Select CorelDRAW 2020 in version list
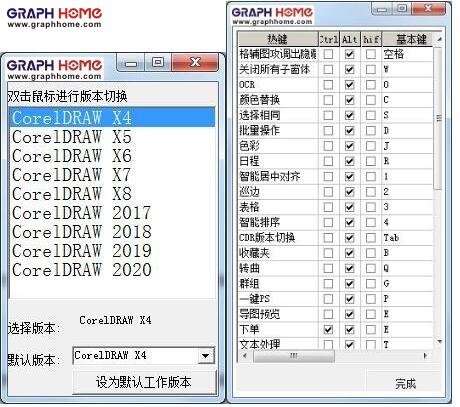Viewport: 460px width, 407px height. (112, 270)
